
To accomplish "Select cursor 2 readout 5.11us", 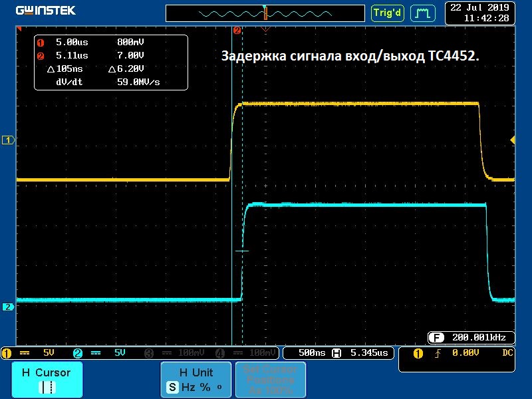I will (72, 55).
